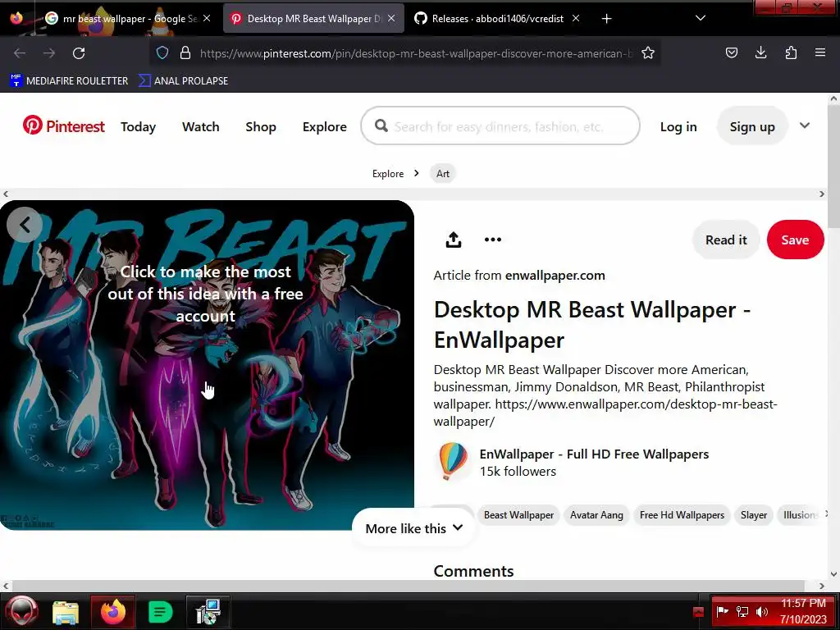Open File Explorer from taskbar
This screenshot has height=630, width=840.
[66, 612]
